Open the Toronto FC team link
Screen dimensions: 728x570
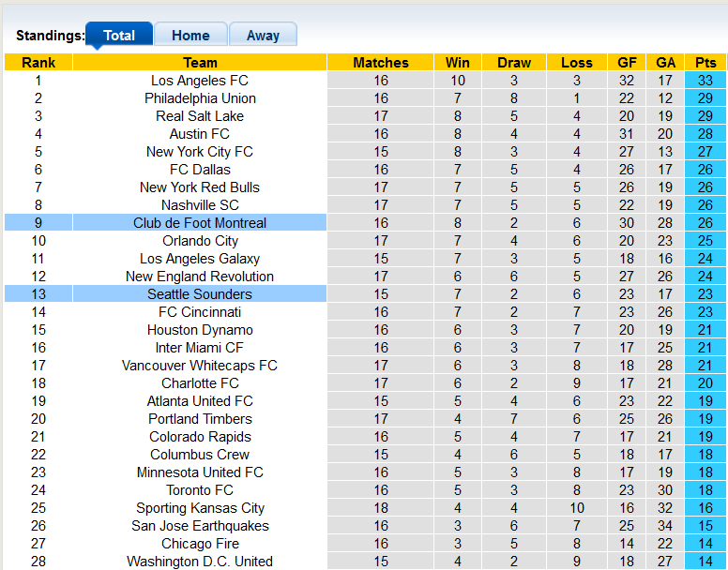tap(200, 490)
